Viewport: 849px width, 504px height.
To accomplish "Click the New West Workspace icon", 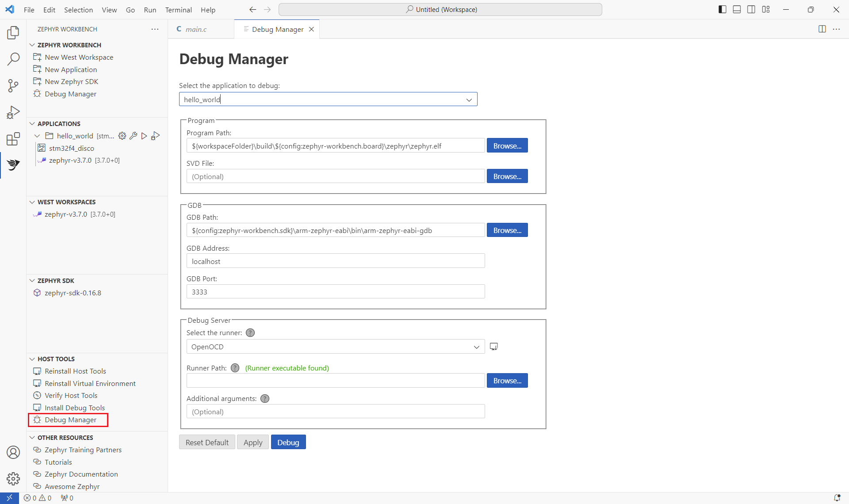I will tap(38, 57).
